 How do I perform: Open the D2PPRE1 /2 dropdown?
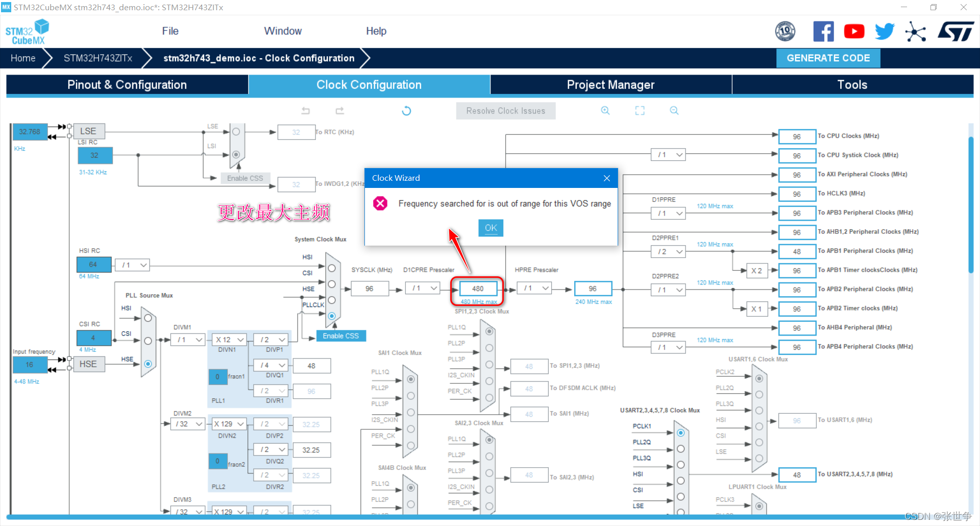[x=668, y=251]
